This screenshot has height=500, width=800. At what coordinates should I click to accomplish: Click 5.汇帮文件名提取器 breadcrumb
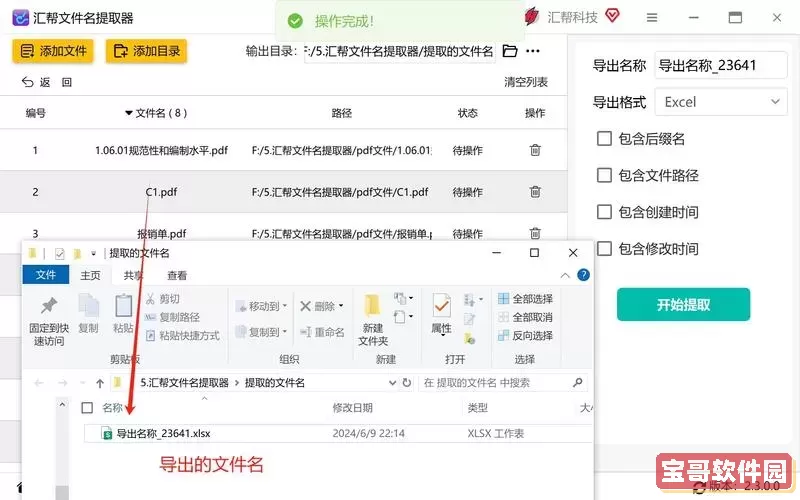tap(184, 383)
